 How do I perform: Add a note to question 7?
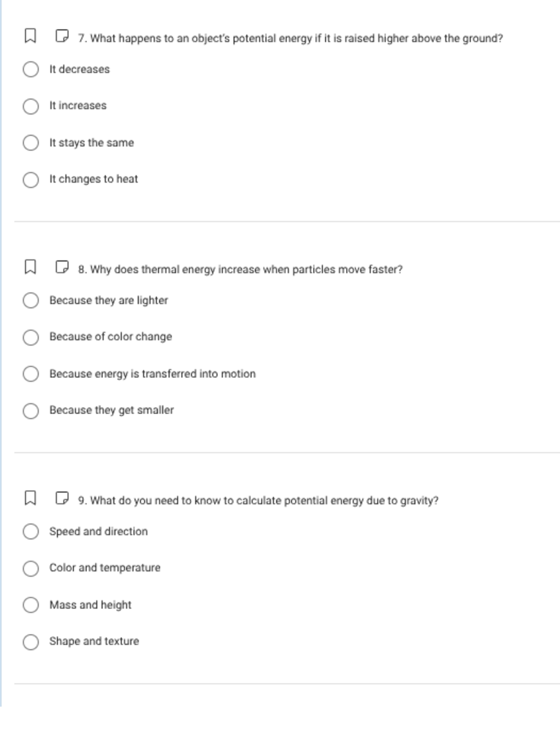point(62,35)
